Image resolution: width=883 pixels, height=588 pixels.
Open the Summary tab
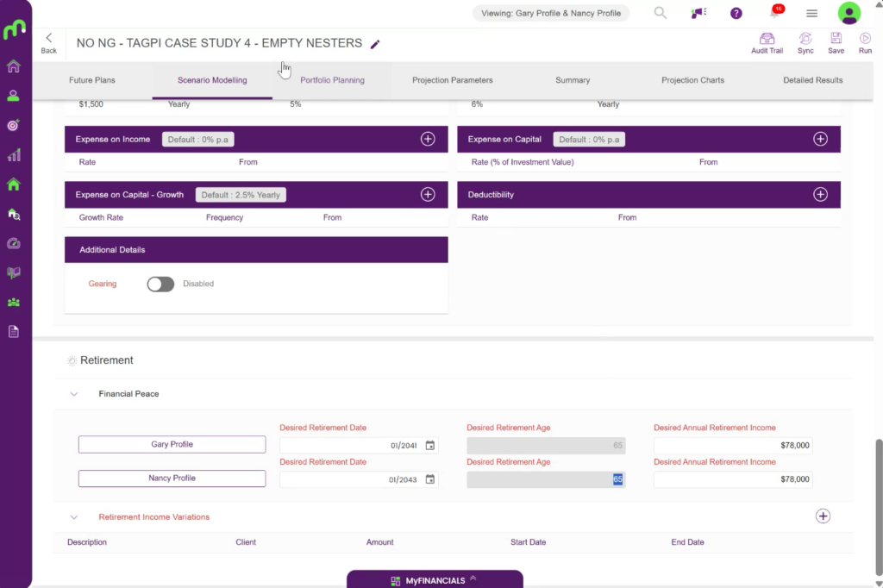point(573,80)
